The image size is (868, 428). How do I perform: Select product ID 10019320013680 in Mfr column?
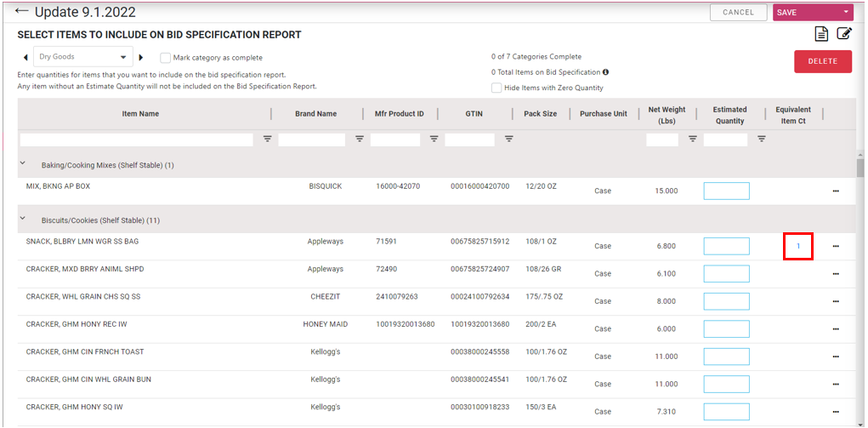coord(406,324)
